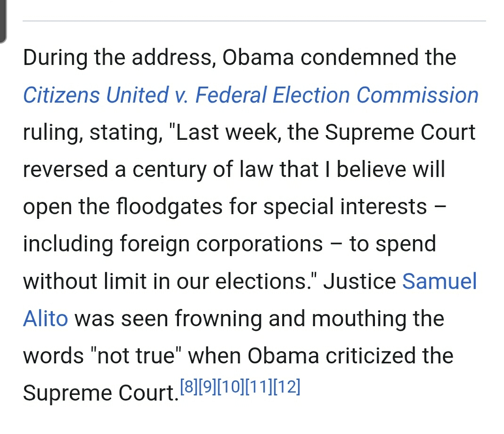504x434 pixels.
Task: Click "Obama" before the word "condemned"
Action: [258, 58]
